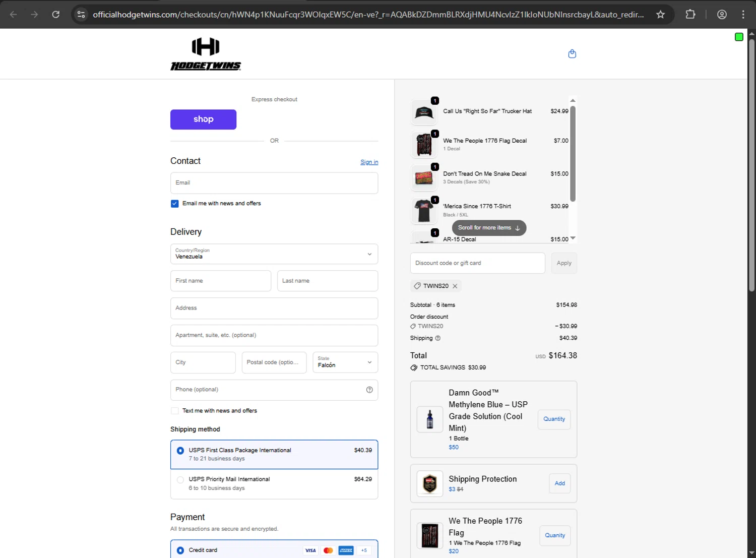Remove the TWINS20 discount code with the X
The image size is (756, 558).
click(x=455, y=286)
